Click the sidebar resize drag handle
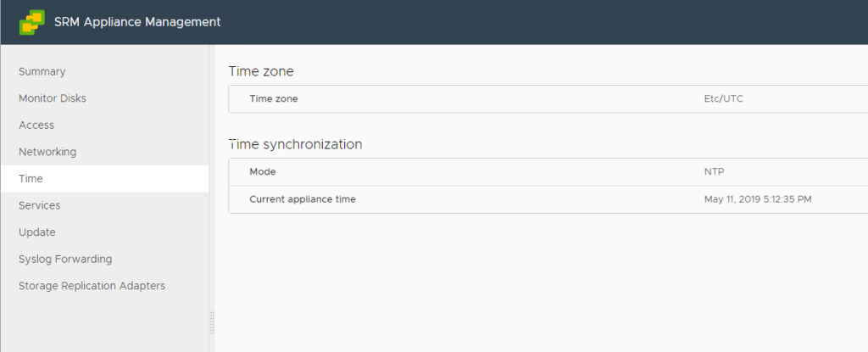This screenshot has height=352, width=868. pos(212,322)
